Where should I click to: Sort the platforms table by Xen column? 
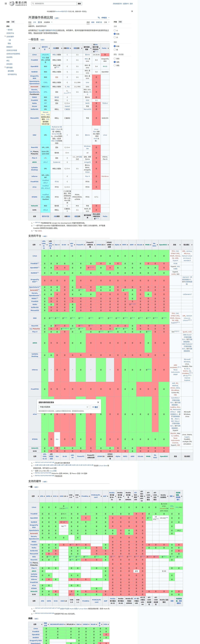click(57, 245)
